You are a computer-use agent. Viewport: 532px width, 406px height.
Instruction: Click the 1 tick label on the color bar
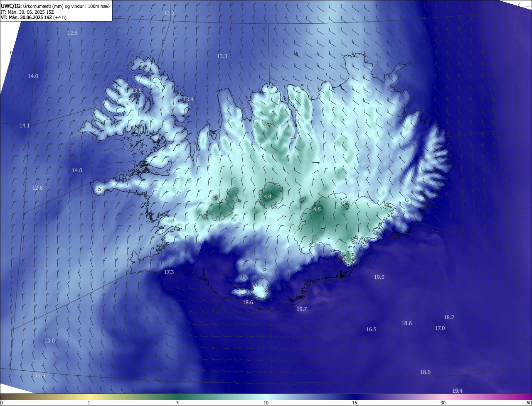pyautogui.click(x=89, y=403)
